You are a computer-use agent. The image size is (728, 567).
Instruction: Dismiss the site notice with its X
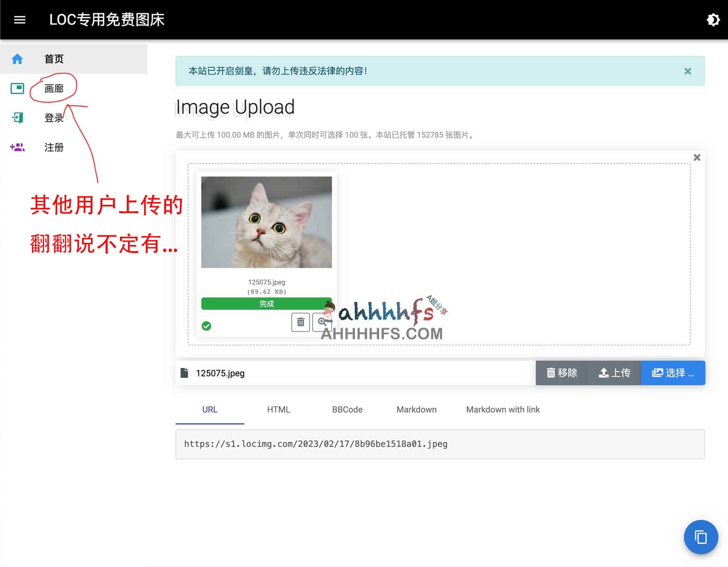coord(689,71)
